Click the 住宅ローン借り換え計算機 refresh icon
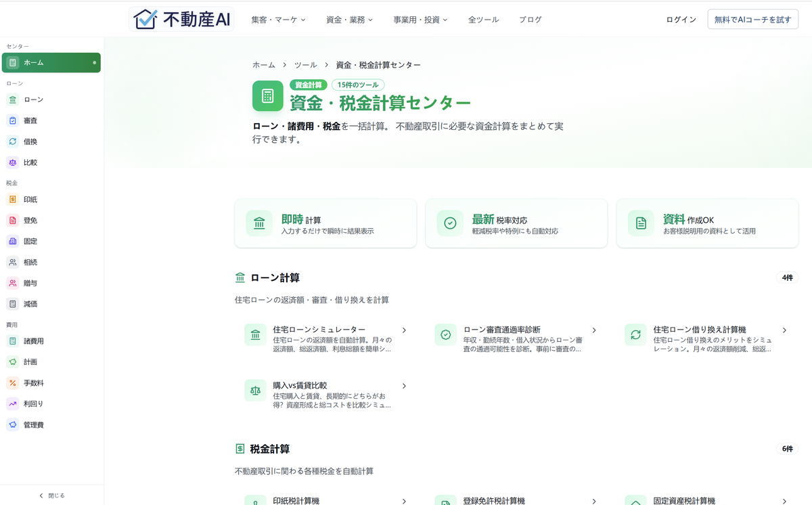Viewport: 812px width, 505px height. pos(635,334)
